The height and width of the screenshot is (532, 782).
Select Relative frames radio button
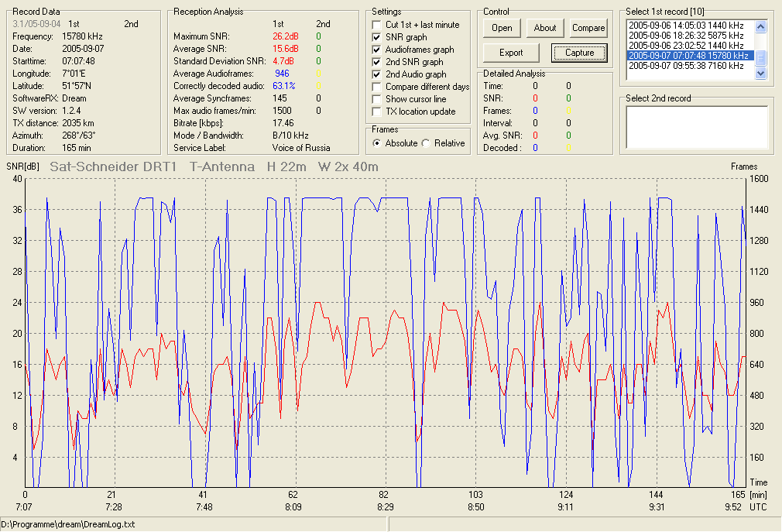pyautogui.click(x=426, y=143)
